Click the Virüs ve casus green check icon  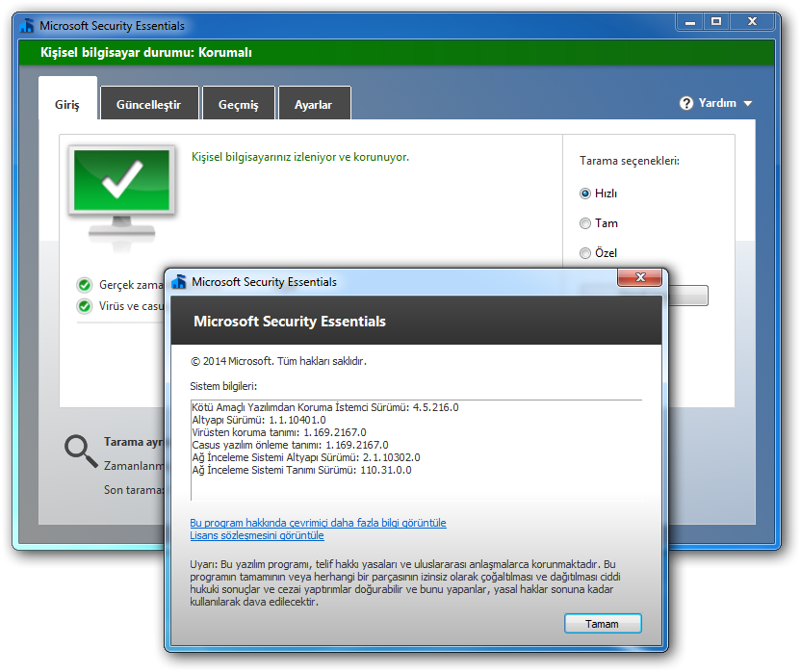[x=85, y=306]
